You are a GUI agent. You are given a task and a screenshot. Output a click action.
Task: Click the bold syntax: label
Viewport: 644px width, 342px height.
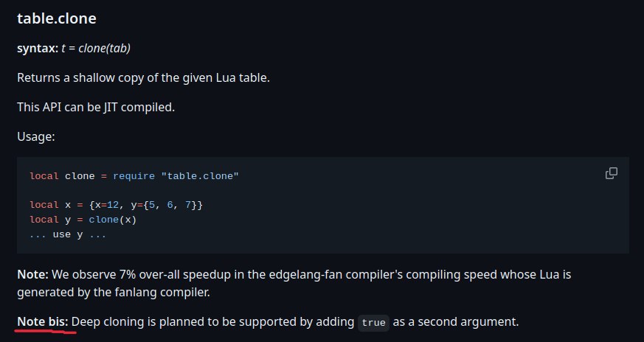(x=37, y=47)
